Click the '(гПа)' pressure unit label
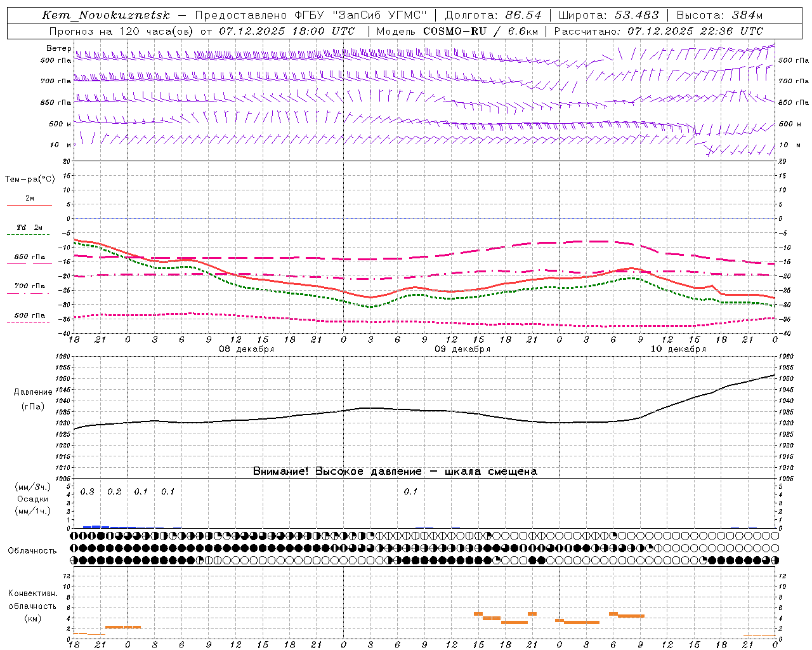The width and height of the screenshot is (812, 650). [x=33, y=406]
